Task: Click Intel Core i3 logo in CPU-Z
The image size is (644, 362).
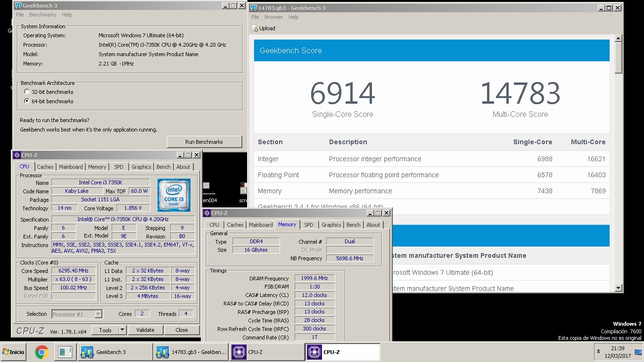Action: 174,195
